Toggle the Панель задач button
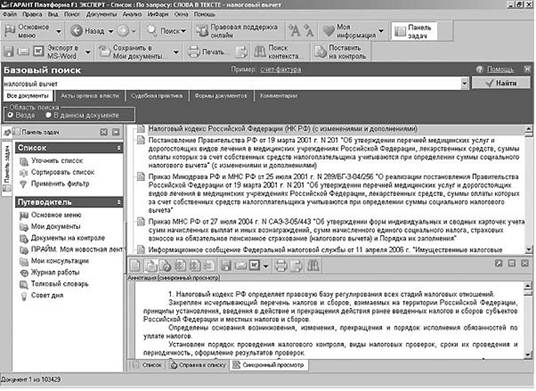This screenshot has width=536, height=391. click(414, 31)
